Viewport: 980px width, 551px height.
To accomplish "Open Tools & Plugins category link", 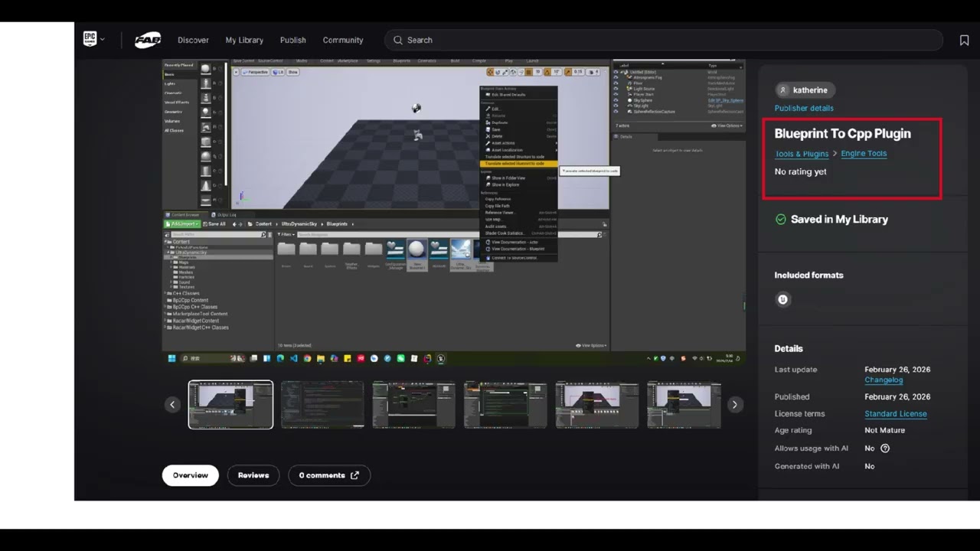I will 802,154.
